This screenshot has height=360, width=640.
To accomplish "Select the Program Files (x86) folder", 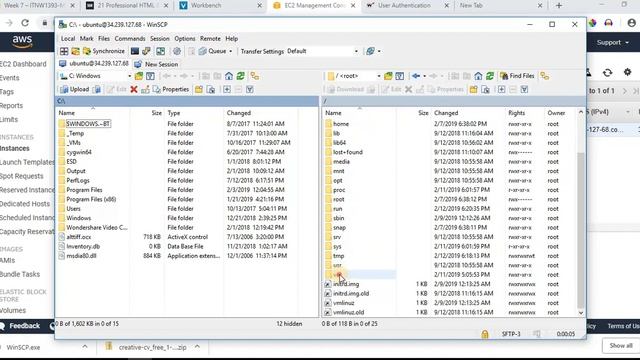I will [91, 199].
